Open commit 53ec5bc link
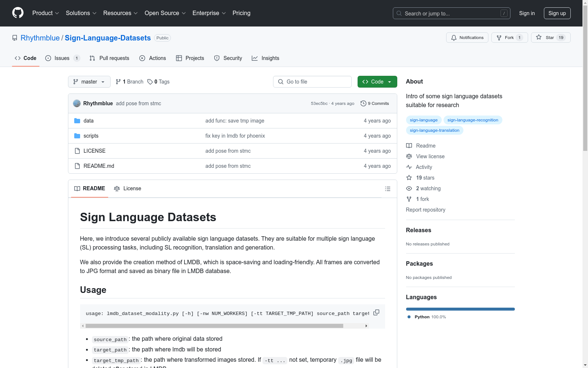The width and height of the screenshot is (588, 368). (319, 103)
